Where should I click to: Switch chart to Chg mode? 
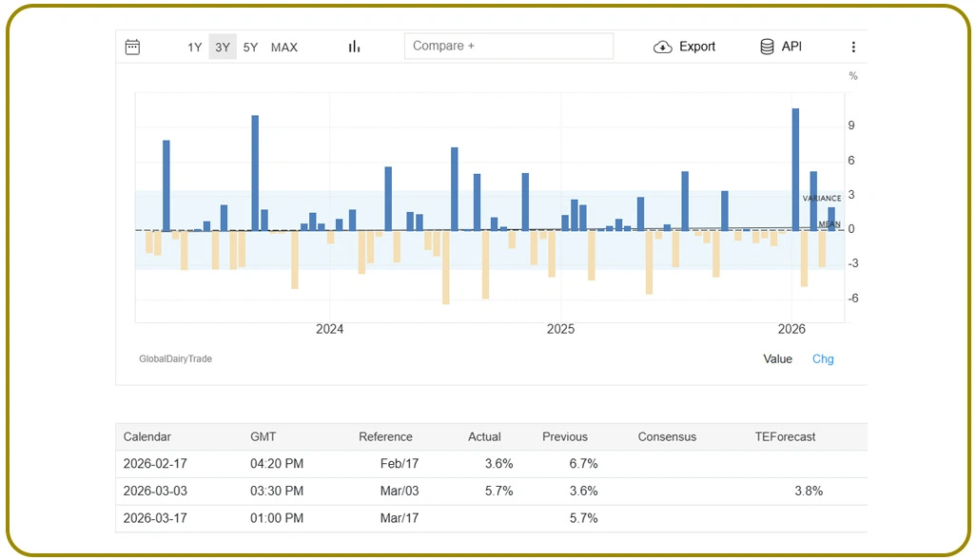point(822,358)
